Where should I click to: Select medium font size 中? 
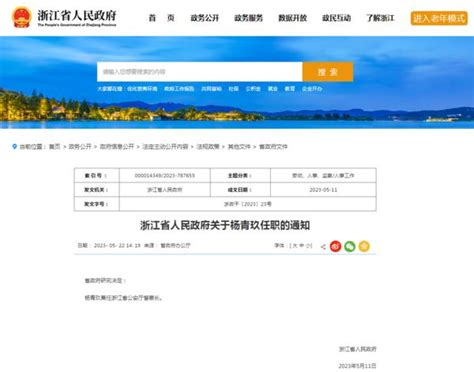301,246
